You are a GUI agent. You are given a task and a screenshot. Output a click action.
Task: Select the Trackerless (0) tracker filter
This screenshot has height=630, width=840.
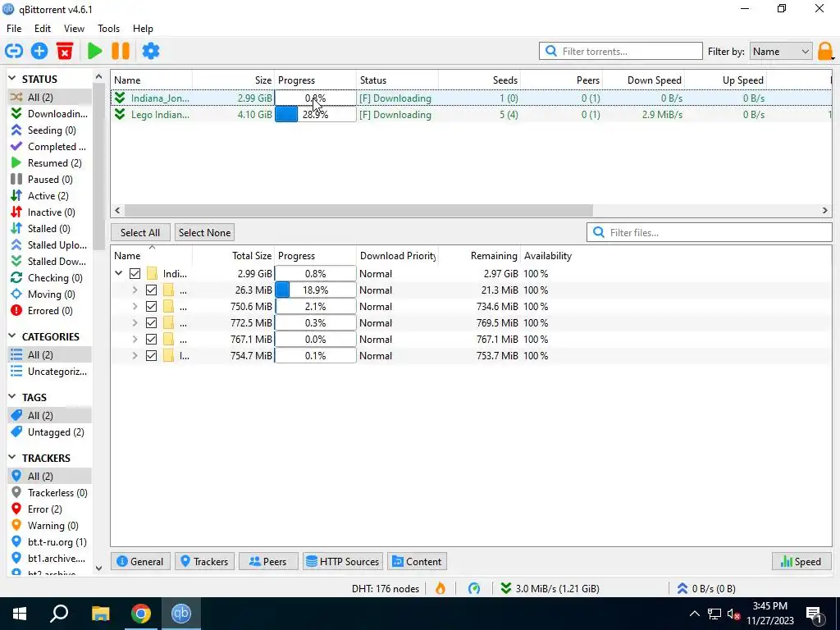click(49, 493)
